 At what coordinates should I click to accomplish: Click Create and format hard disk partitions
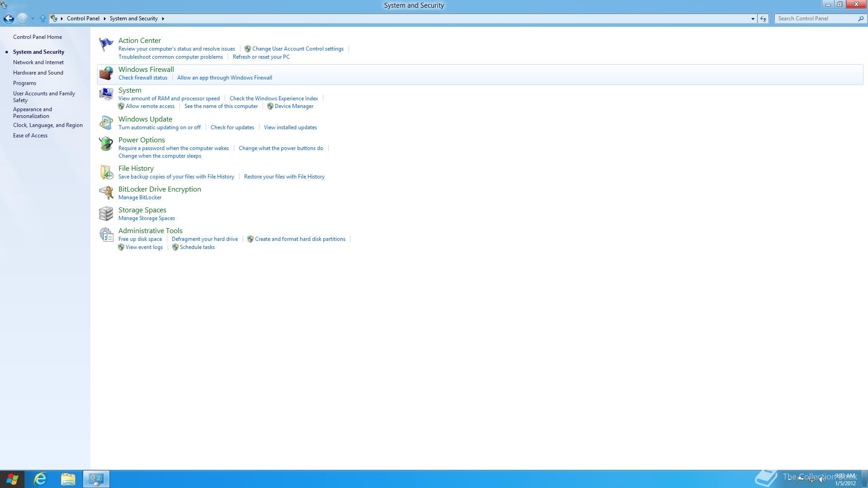300,239
